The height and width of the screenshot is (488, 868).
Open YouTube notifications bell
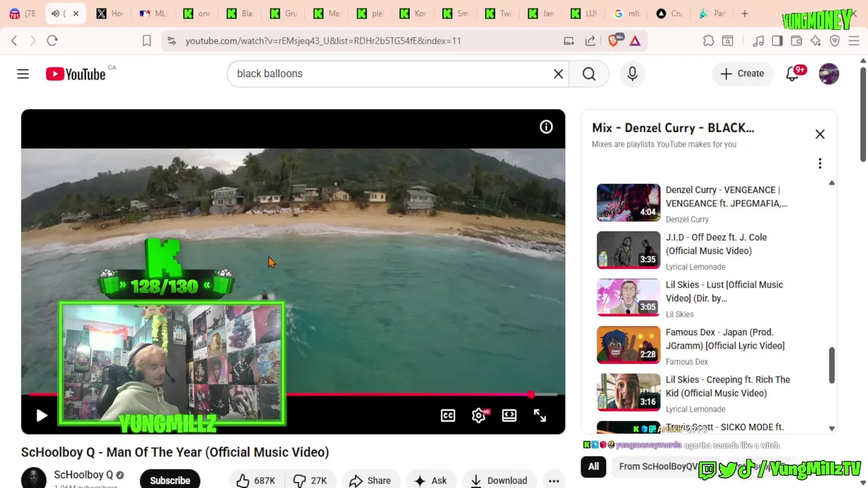[x=792, y=74]
